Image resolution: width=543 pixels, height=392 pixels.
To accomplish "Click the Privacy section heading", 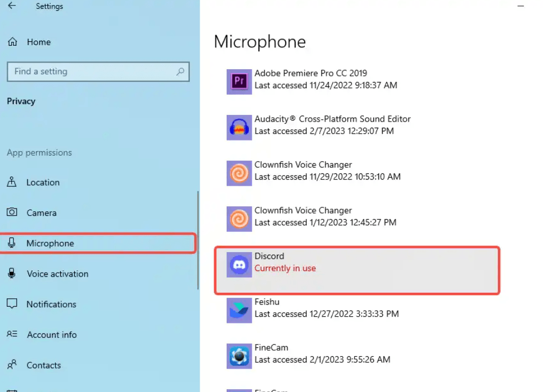I will (21, 101).
